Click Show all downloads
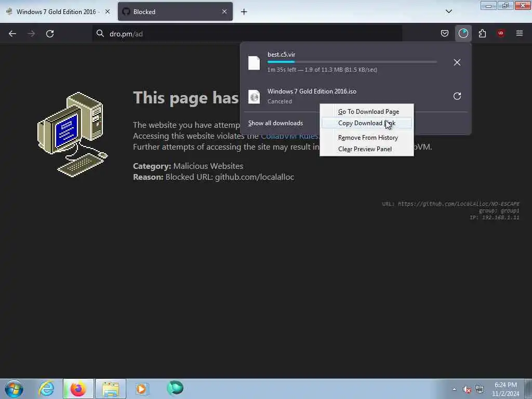Image resolution: width=532 pixels, height=399 pixels. (275, 123)
